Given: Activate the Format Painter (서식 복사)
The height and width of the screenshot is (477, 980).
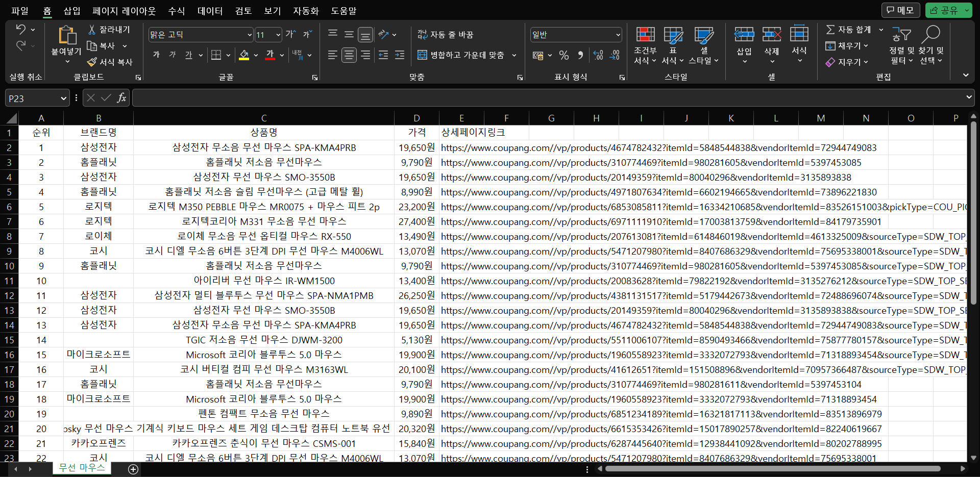Looking at the screenshot, I should pyautogui.click(x=92, y=62).
